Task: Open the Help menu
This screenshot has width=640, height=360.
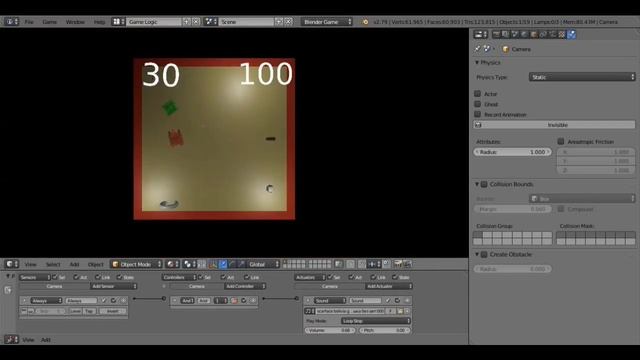Action: point(99,22)
